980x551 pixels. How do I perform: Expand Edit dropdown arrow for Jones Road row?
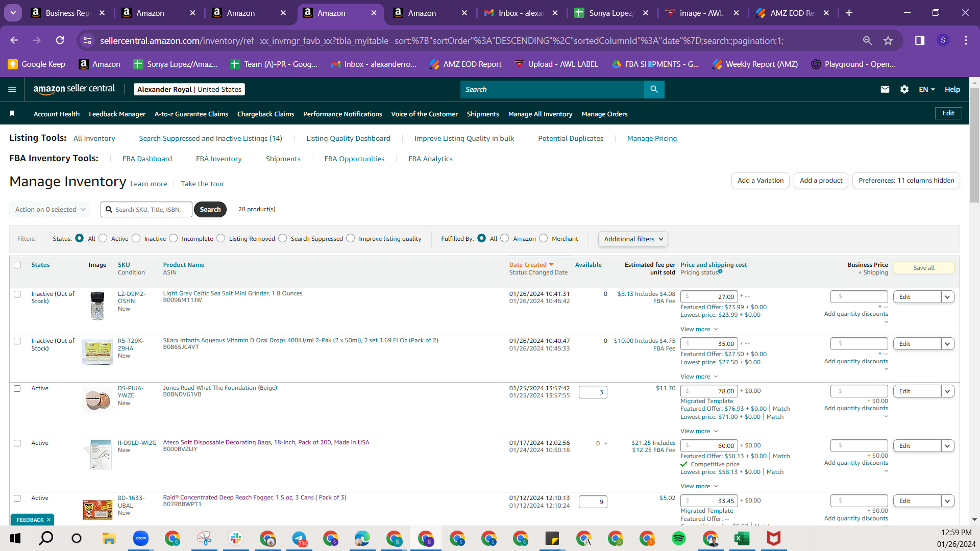click(x=948, y=391)
